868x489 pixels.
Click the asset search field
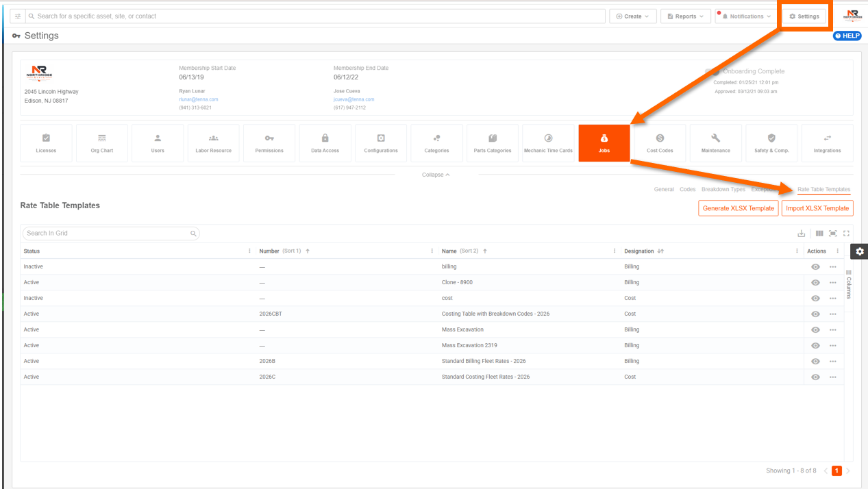pos(315,16)
